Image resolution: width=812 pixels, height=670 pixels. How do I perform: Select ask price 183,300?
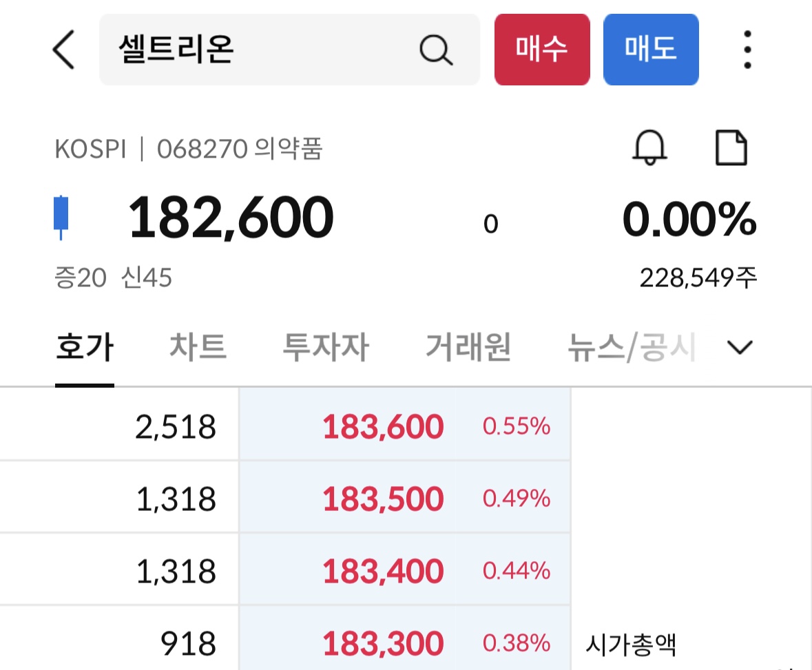coord(383,643)
